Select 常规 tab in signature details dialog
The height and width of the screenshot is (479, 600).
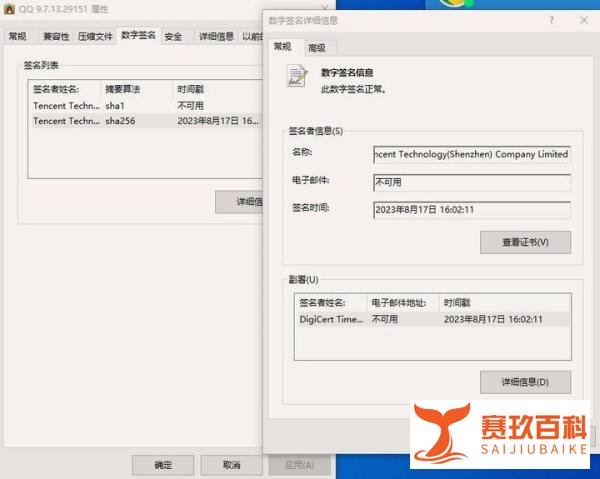click(x=282, y=47)
